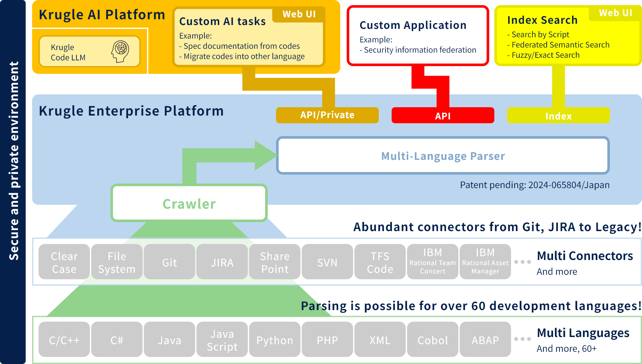Click the Share Point connector tile
Image resolution: width=642 pixels, height=364 pixels.
(x=275, y=262)
